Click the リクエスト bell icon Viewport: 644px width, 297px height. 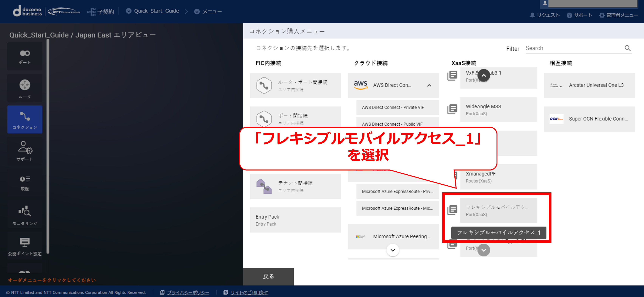[532, 15]
